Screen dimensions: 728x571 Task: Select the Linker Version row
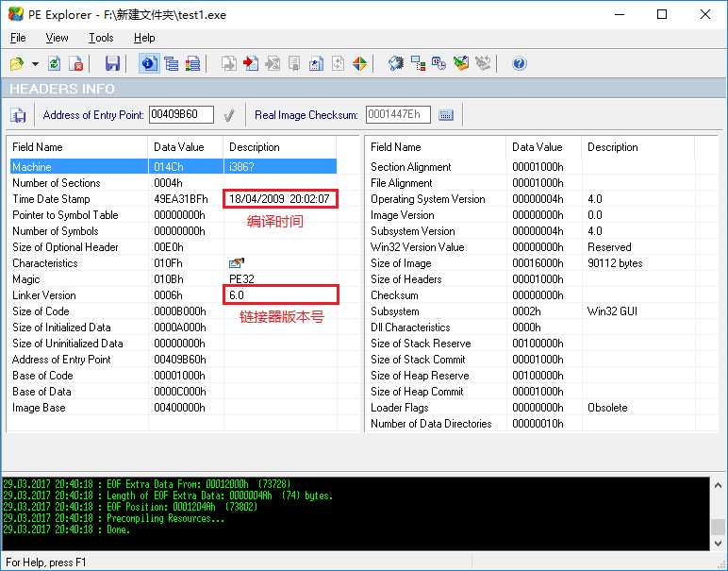click(x=174, y=295)
